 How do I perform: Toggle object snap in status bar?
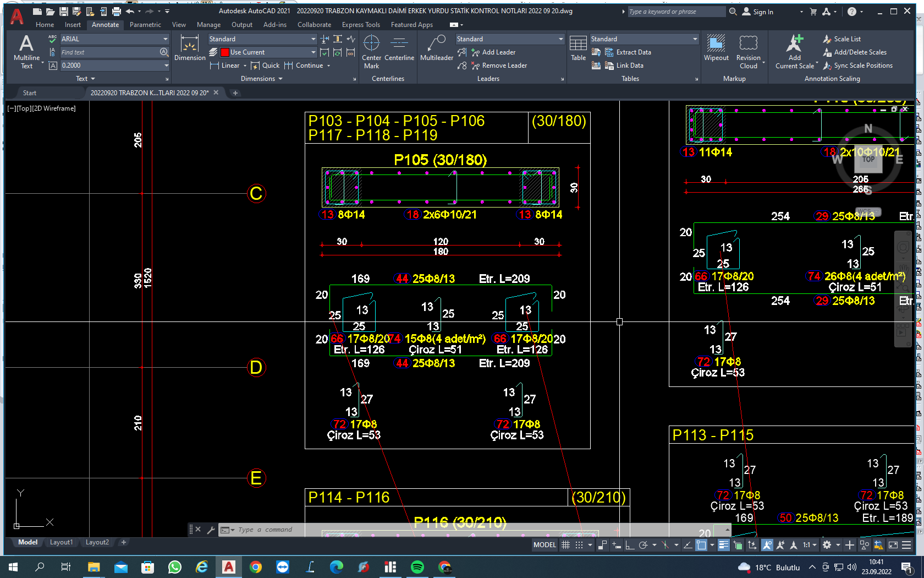(701, 545)
